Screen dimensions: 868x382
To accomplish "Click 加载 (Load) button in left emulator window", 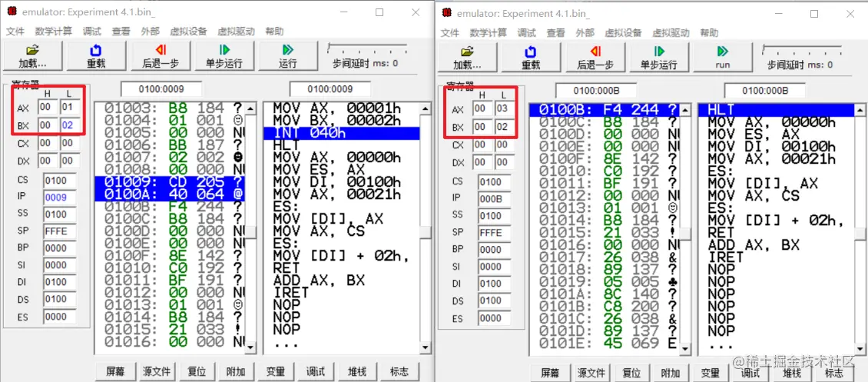I will pos(33,56).
